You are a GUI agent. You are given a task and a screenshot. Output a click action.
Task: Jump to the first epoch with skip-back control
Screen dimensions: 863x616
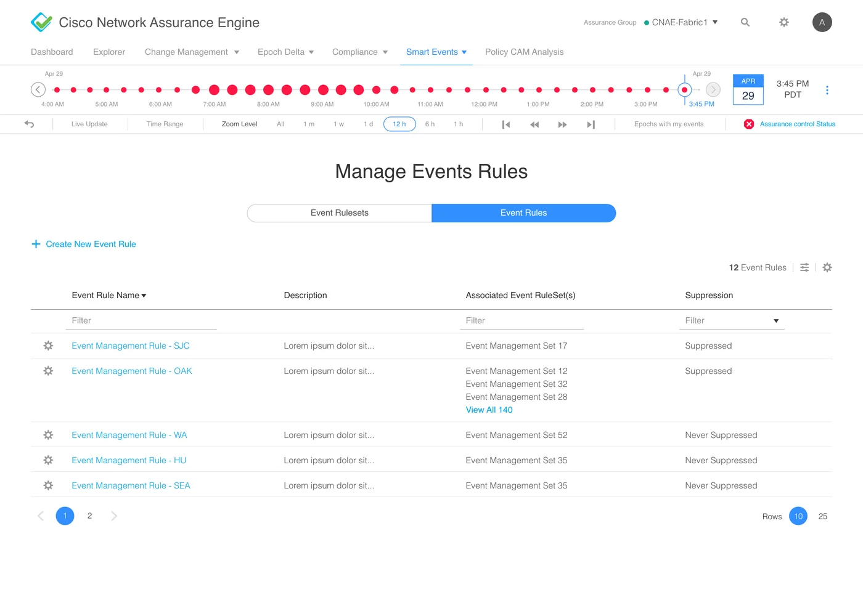506,124
